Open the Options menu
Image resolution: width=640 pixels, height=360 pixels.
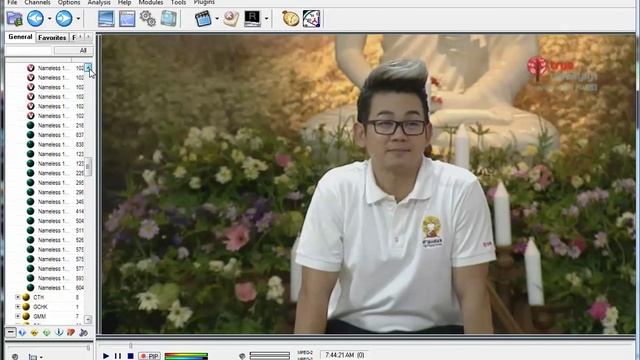click(x=69, y=2)
